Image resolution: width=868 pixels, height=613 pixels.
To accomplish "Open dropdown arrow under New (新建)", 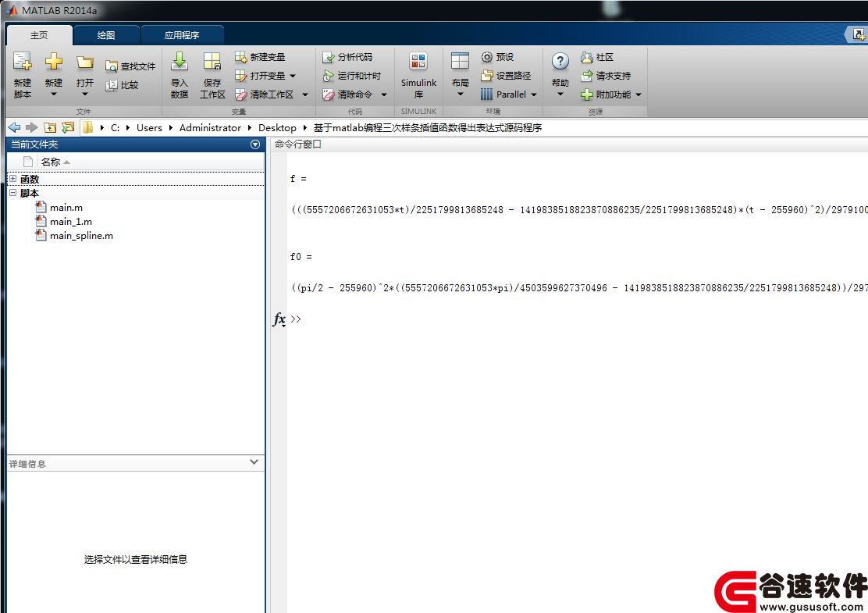I will coord(54,94).
